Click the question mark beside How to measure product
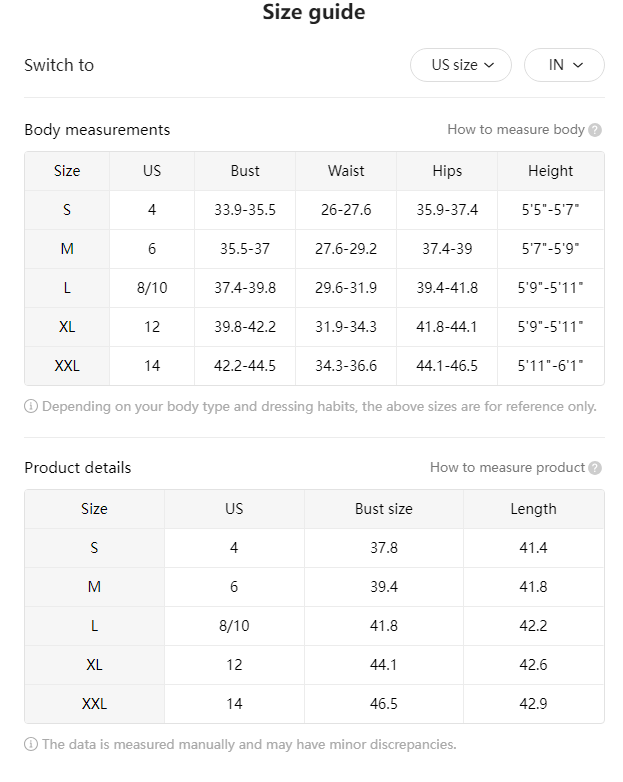Screen dimensions: 623x782 coord(595,468)
